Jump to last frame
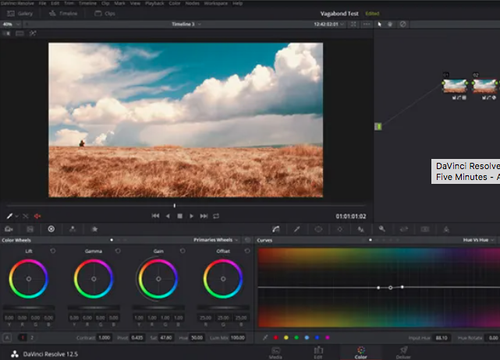 [x=204, y=216]
